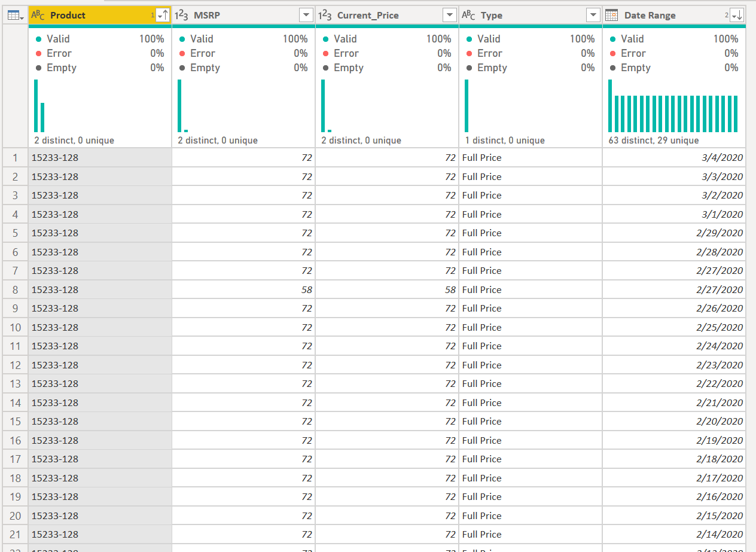This screenshot has height=552, width=756.
Task: Click '63 distinct, 29 unique' text
Action: coord(654,141)
